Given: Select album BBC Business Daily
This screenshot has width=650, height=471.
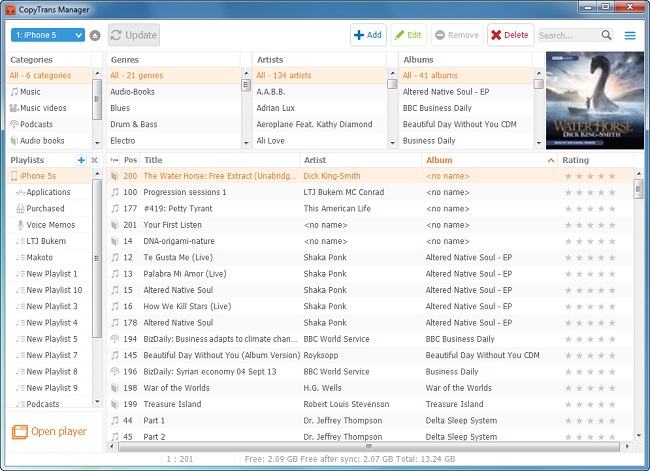Looking at the screenshot, I should click(x=466, y=108).
